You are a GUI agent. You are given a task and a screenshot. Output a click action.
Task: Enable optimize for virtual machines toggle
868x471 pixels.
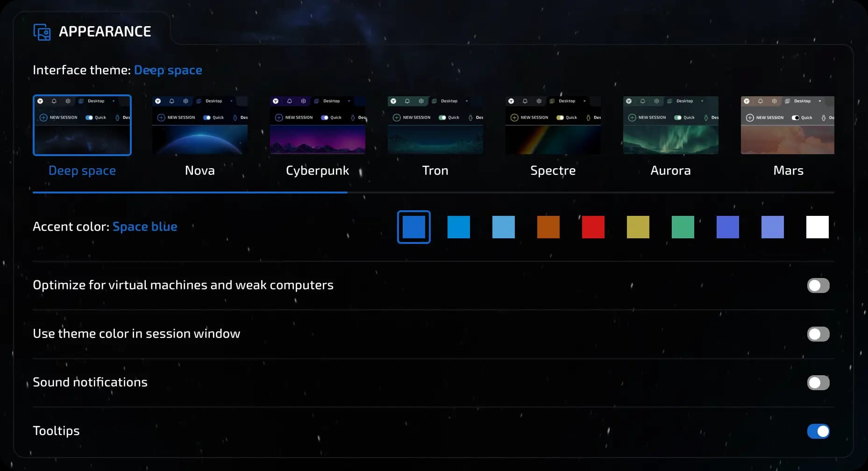[818, 285]
